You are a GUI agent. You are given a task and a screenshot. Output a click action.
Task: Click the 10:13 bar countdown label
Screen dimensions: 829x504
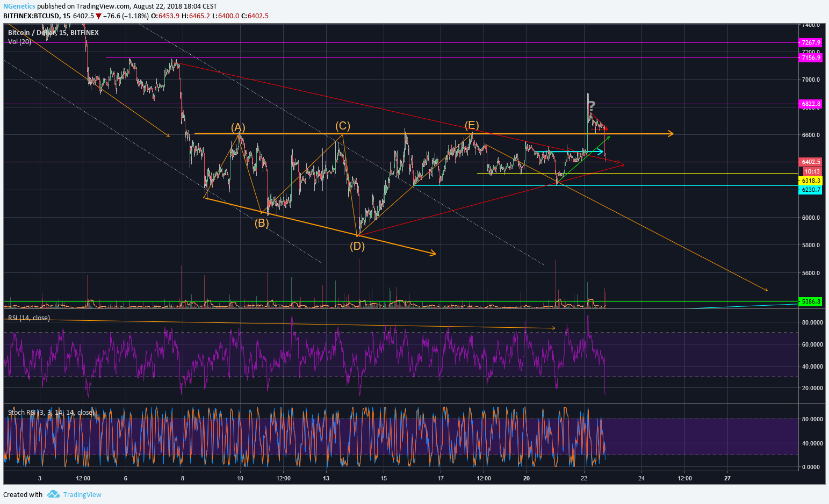[812, 171]
